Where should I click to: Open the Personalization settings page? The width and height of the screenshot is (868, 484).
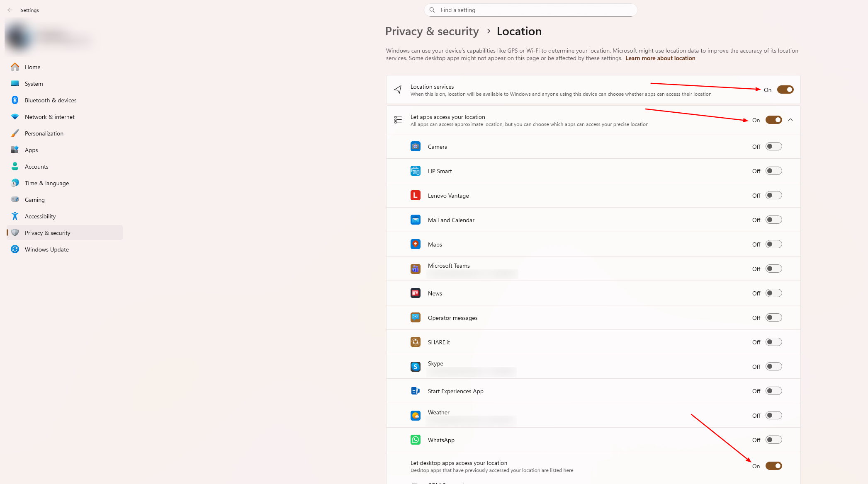(44, 133)
